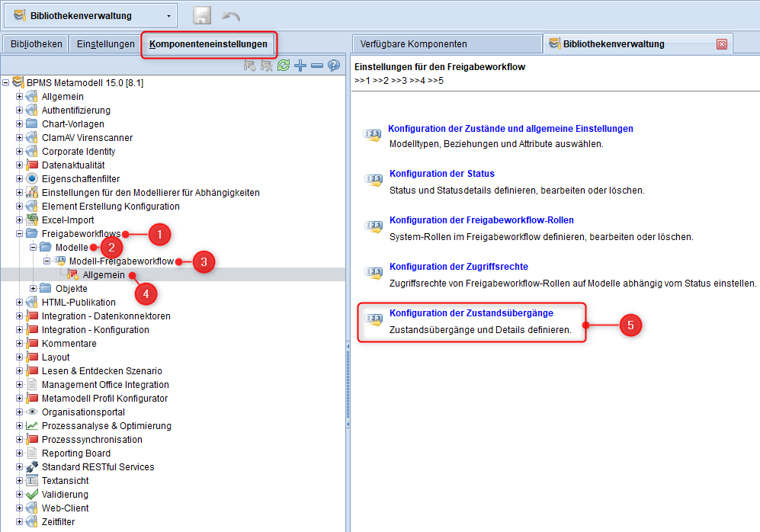The image size is (760, 532).
Task: Open the Verfügbare Komponenten tab
Action: pos(447,43)
